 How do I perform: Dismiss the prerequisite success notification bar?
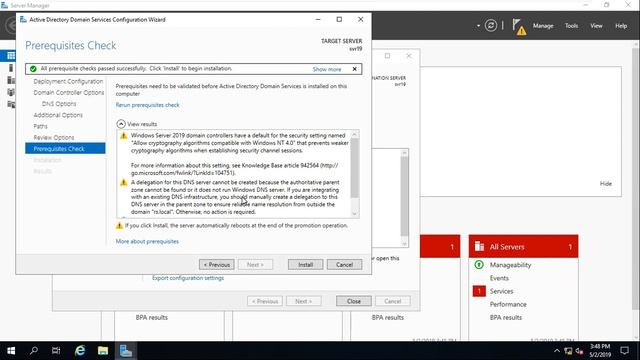point(354,69)
